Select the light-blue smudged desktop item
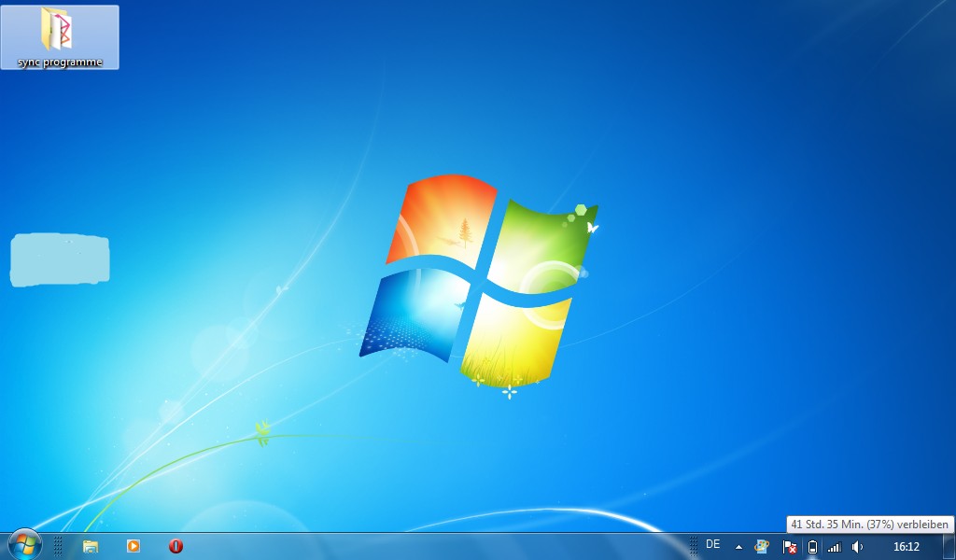Image resolution: width=956 pixels, height=560 pixels. pos(60,259)
